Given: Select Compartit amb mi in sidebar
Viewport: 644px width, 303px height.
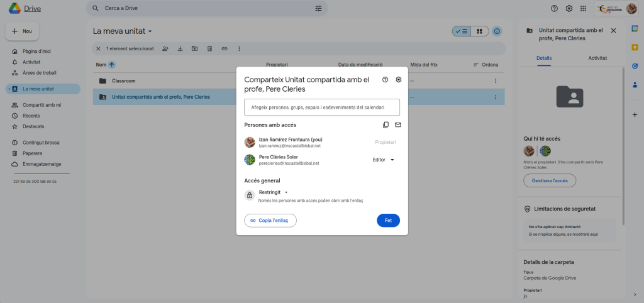Looking at the screenshot, I should (x=42, y=105).
